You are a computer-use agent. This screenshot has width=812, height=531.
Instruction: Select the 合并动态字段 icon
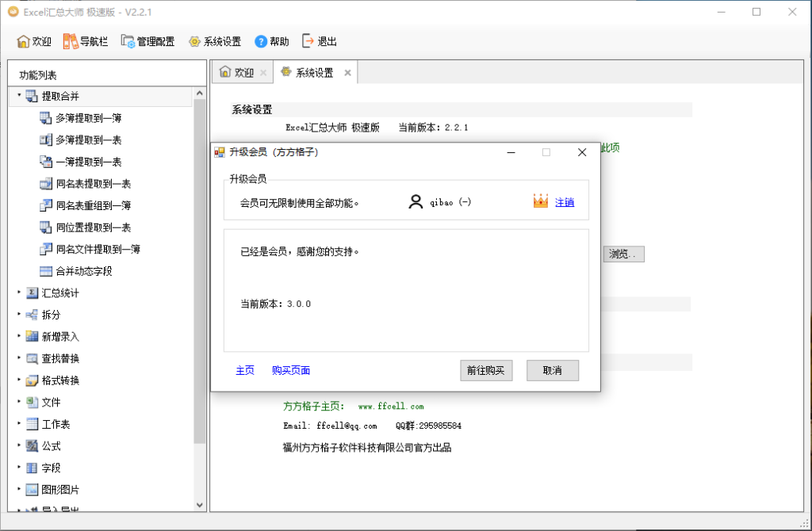pyautogui.click(x=45, y=271)
